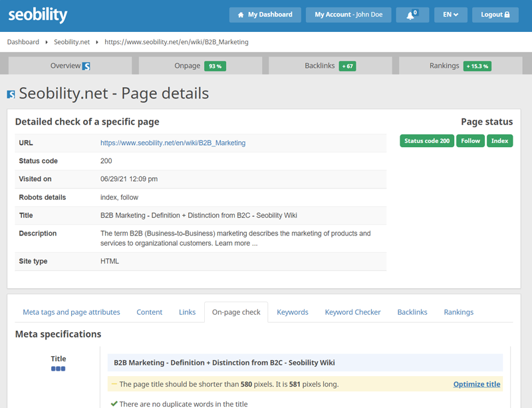532x408 pixels.
Task: Click the green +67 Backlinks badge
Action: [x=346, y=66]
